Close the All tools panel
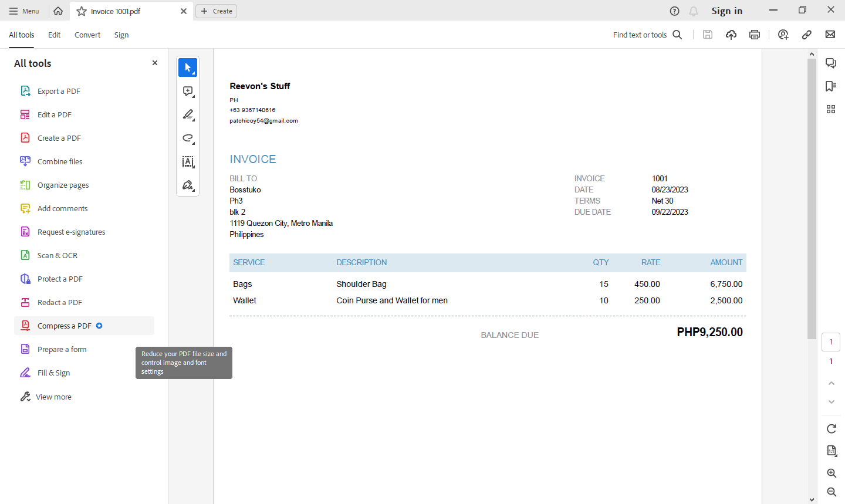The image size is (845, 504). pos(155,63)
